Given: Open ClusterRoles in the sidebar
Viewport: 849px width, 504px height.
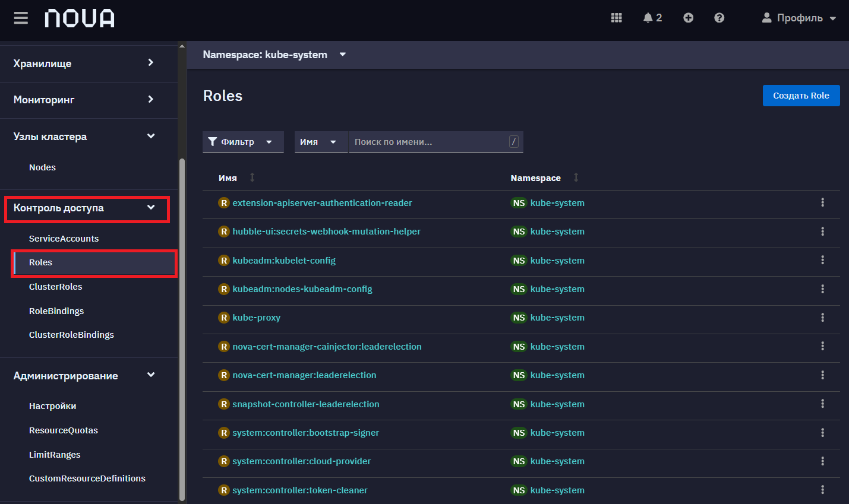Looking at the screenshot, I should [x=55, y=287].
